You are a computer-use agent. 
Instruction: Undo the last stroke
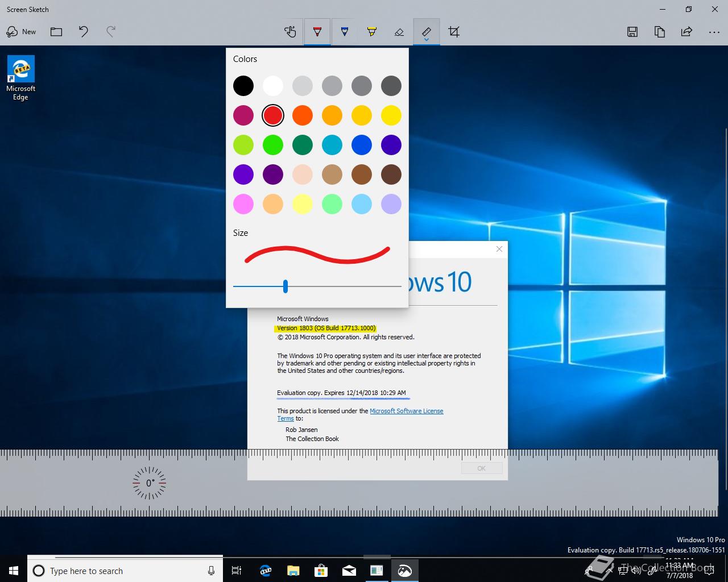coord(84,32)
